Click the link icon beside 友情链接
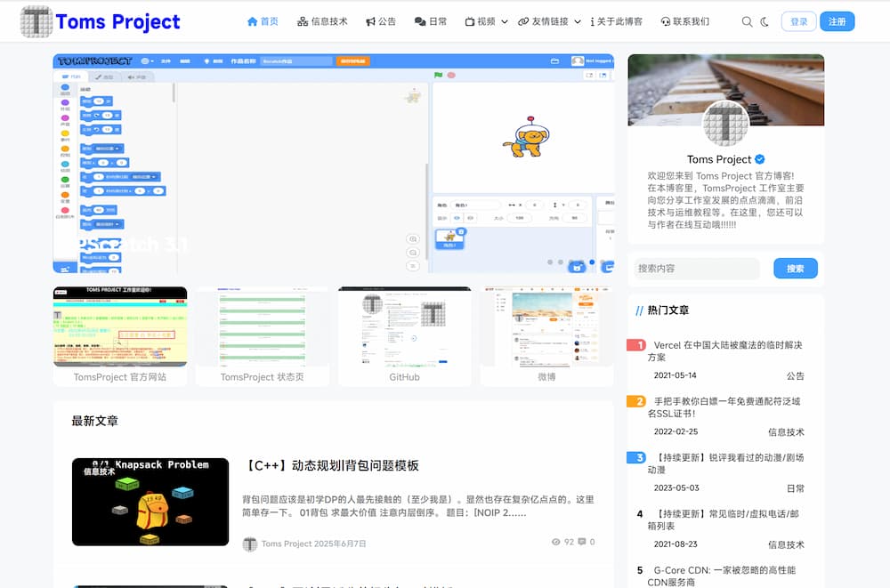Screen dimensions: 890x588 click(524, 20)
